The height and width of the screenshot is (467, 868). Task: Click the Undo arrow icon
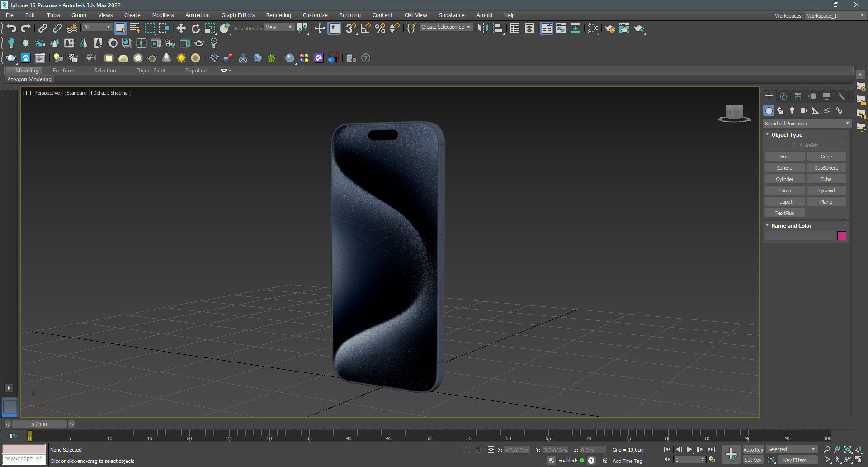pyautogui.click(x=11, y=29)
